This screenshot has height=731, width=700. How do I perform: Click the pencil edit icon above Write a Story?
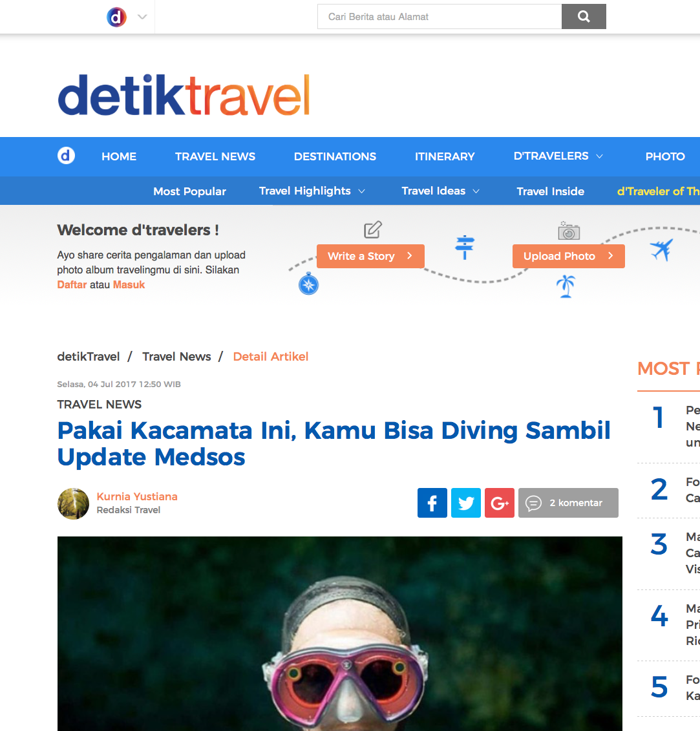(372, 229)
